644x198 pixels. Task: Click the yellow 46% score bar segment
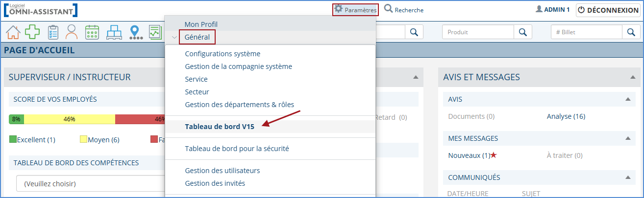(x=69, y=119)
